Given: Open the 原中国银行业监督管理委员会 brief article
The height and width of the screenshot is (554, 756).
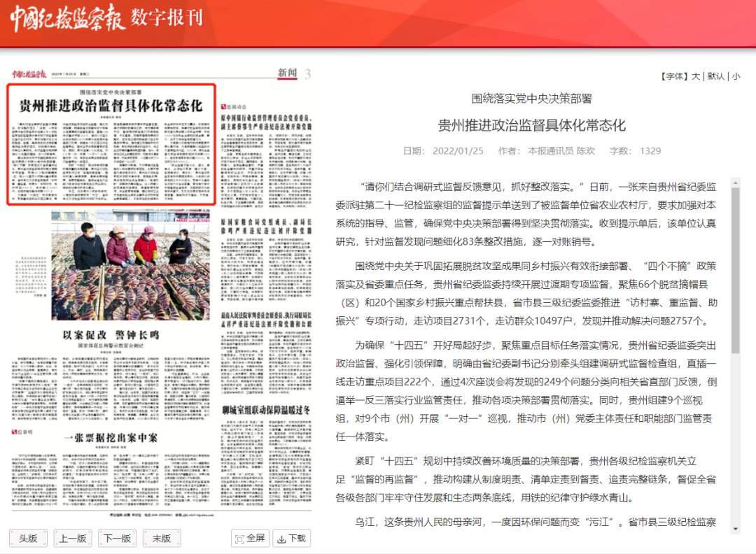Looking at the screenshot, I should pyautogui.click(x=266, y=122).
